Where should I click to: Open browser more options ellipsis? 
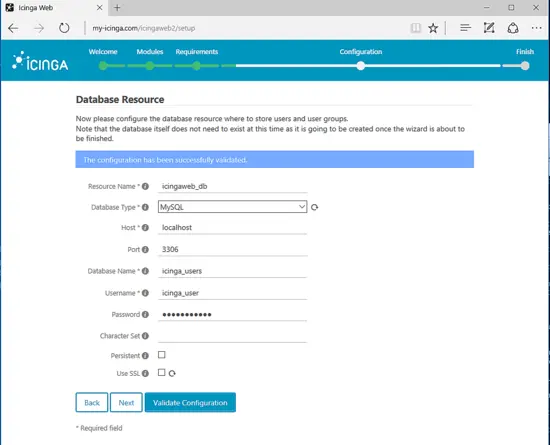pyautogui.click(x=536, y=28)
